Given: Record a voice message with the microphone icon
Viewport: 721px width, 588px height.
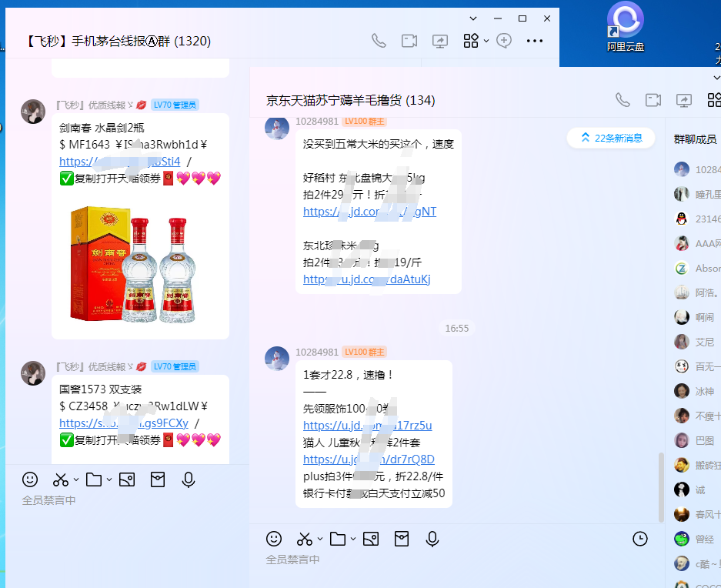Looking at the screenshot, I should click(x=432, y=540).
